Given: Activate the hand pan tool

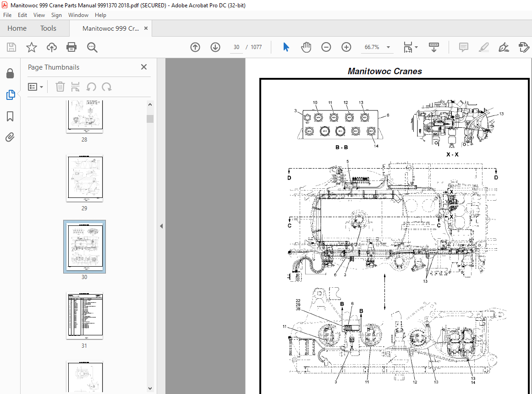Looking at the screenshot, I should pos(306,47).
